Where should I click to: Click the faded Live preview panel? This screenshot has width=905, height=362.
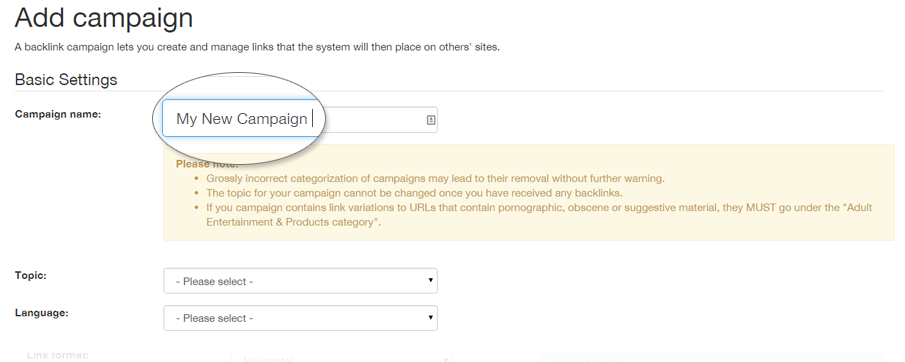coord(712,357)
